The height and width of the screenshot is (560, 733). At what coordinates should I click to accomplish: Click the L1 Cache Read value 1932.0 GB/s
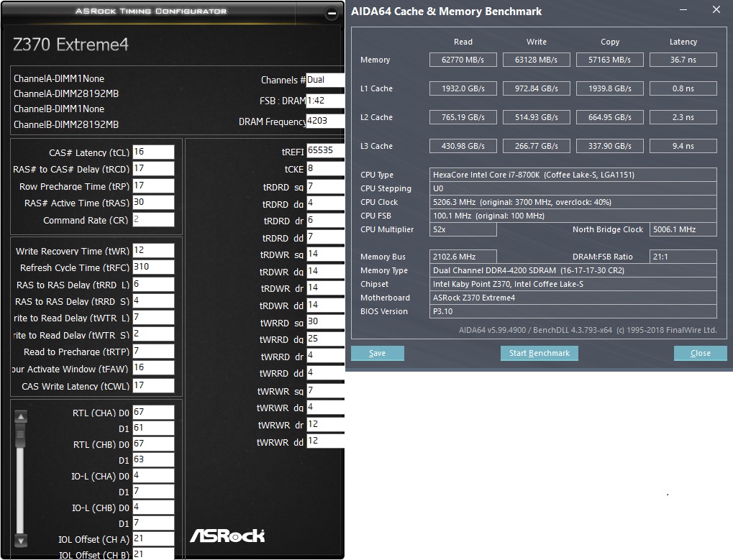click(463, 88)
